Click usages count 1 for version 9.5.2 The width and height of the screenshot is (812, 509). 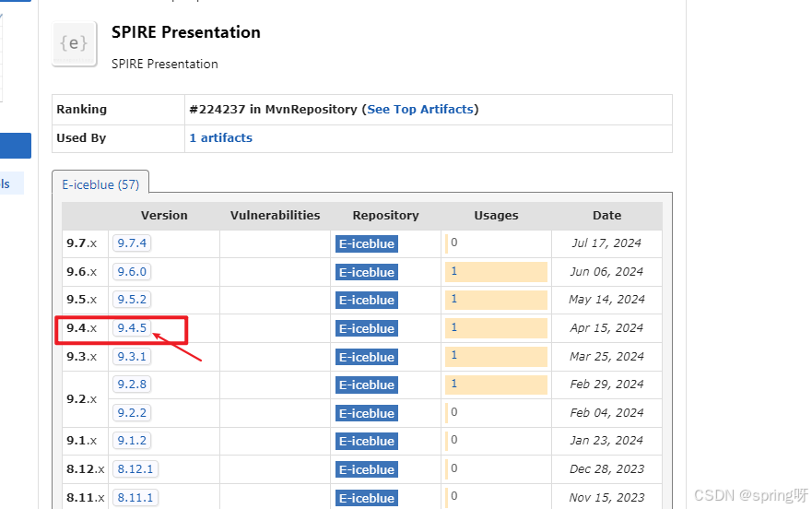coord(454,299)
